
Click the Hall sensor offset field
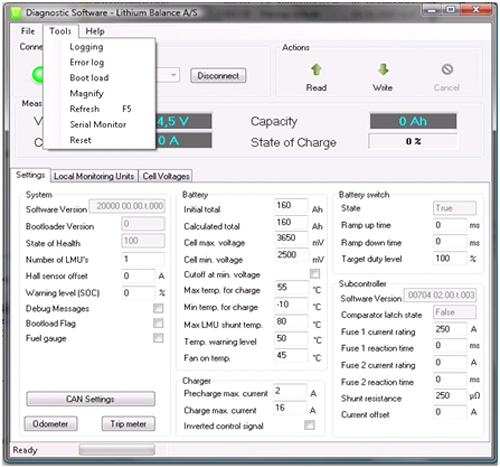(138, 276)
